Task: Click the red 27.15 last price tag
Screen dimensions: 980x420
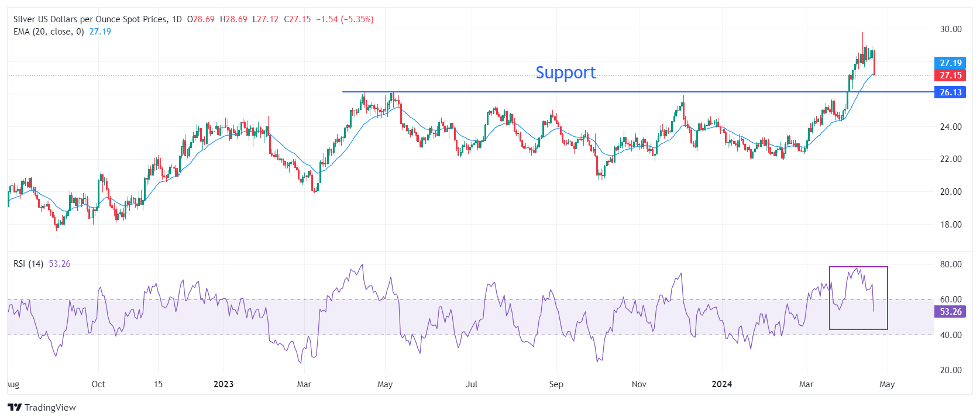Action: [x=950, y=75]
